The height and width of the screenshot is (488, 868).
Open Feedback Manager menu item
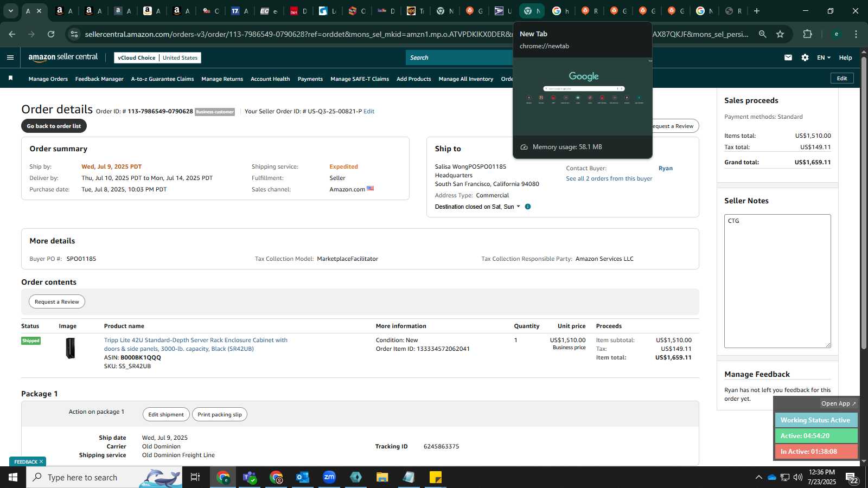[x=99, y=79]
